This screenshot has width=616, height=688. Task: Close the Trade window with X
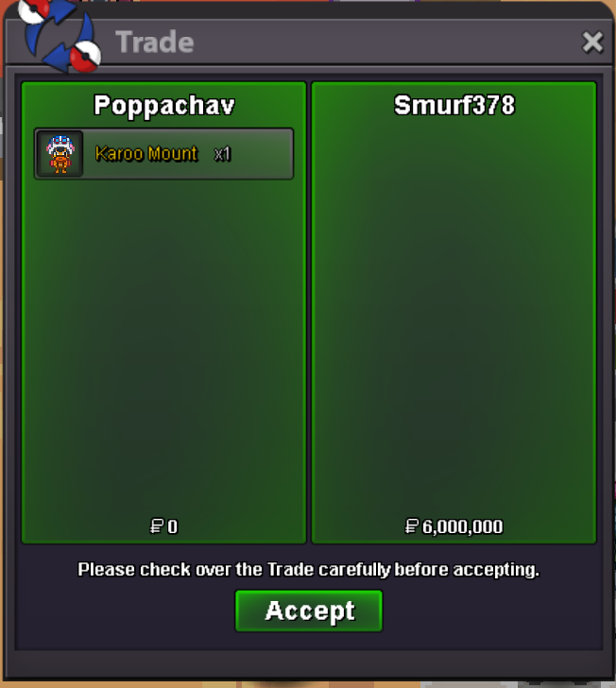tap(592, 43)
